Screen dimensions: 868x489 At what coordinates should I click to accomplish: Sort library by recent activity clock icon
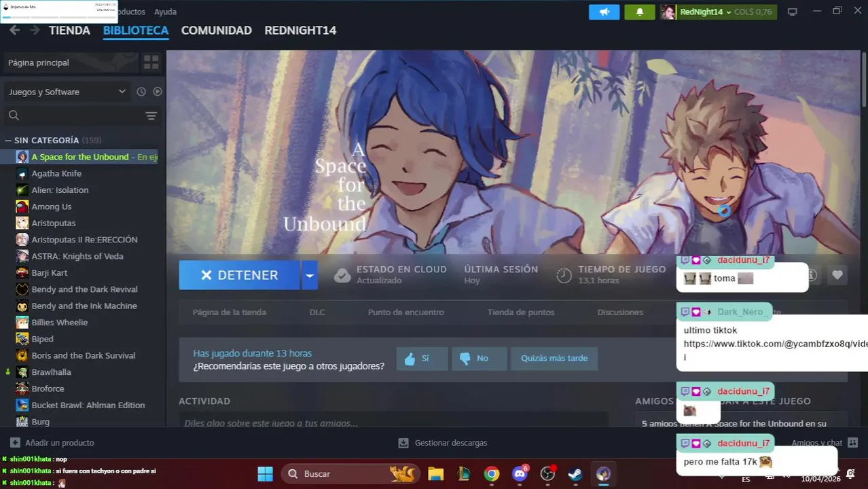141,92
